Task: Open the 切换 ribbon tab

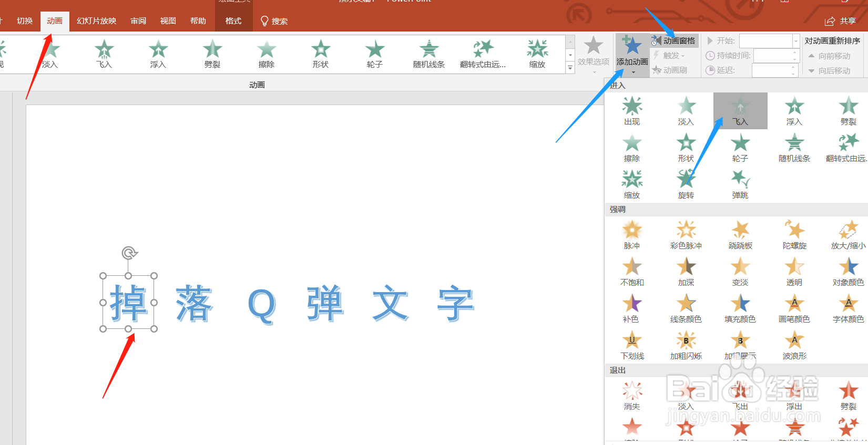Action: point(25,21)
